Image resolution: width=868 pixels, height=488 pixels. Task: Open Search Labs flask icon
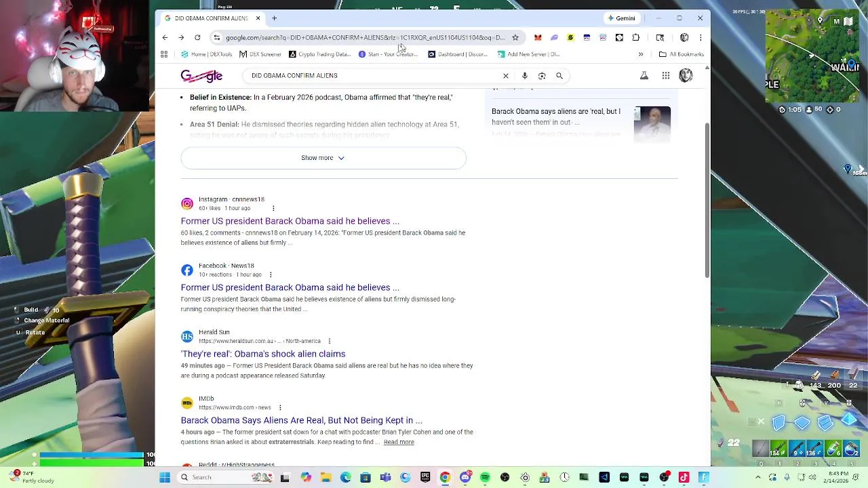(x=644, y=76)
